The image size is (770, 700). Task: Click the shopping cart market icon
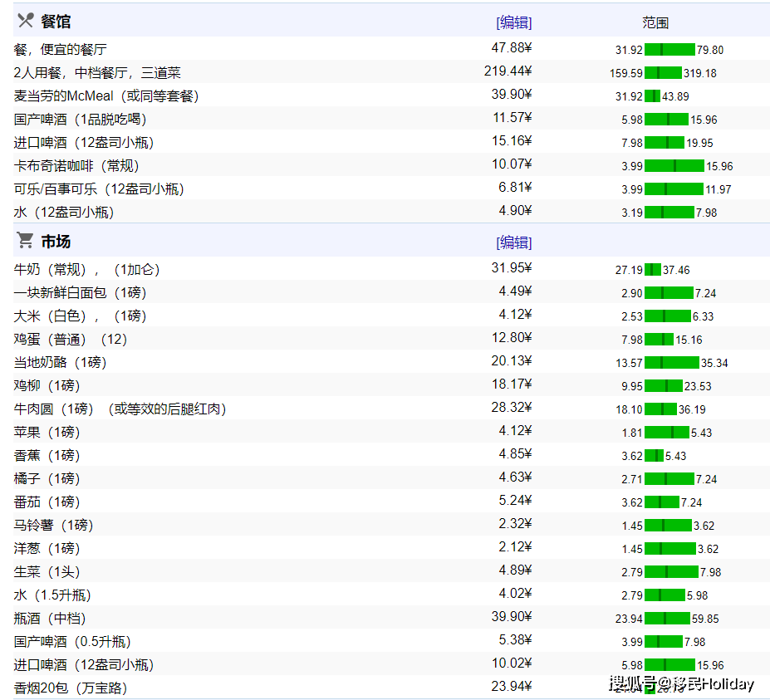[25, 240]
